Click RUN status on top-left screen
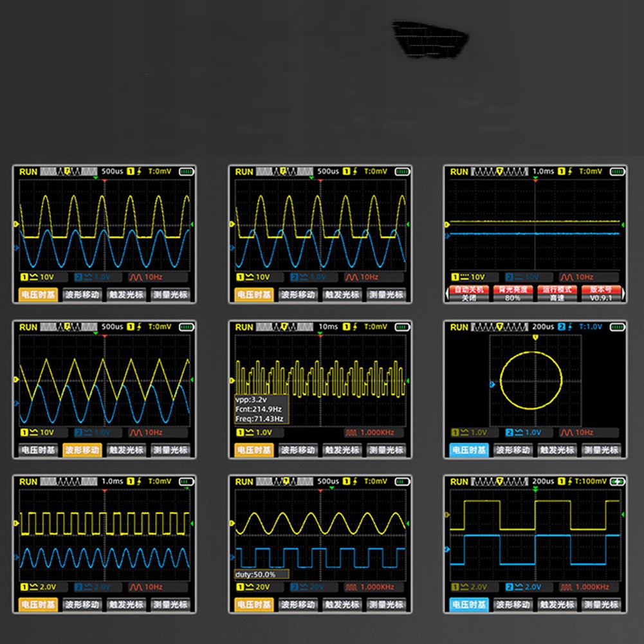Screen dimensions: 644x644 (28, 172)
